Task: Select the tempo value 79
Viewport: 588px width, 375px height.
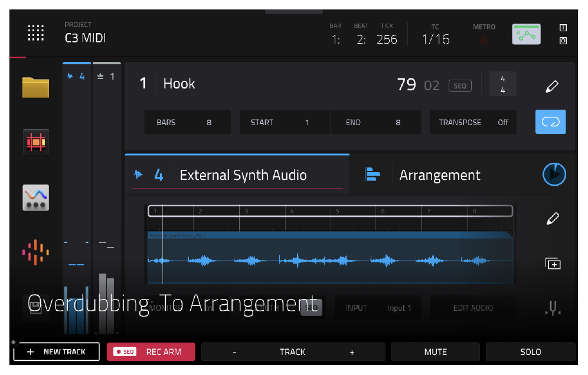Action: 407,84
